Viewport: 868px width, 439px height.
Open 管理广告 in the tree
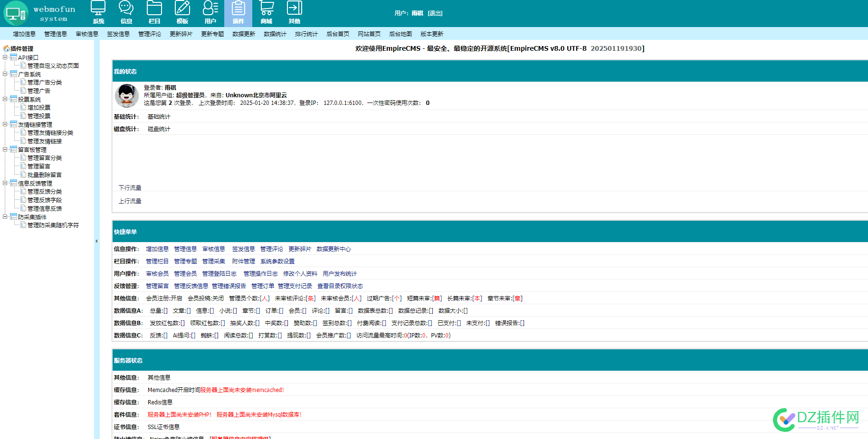39,91
